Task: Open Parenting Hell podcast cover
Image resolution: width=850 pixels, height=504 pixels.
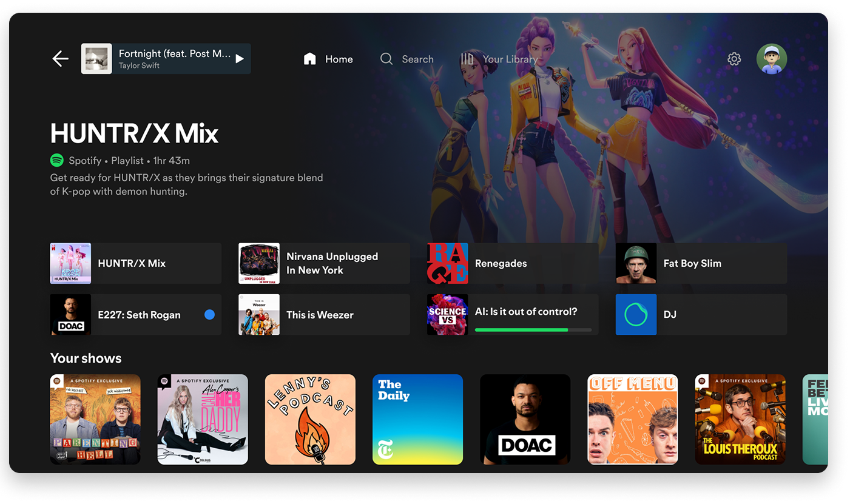Action: click(95, 420)
